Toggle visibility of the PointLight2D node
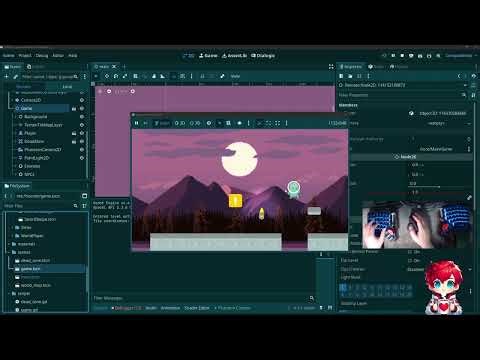 click(82, 158)
